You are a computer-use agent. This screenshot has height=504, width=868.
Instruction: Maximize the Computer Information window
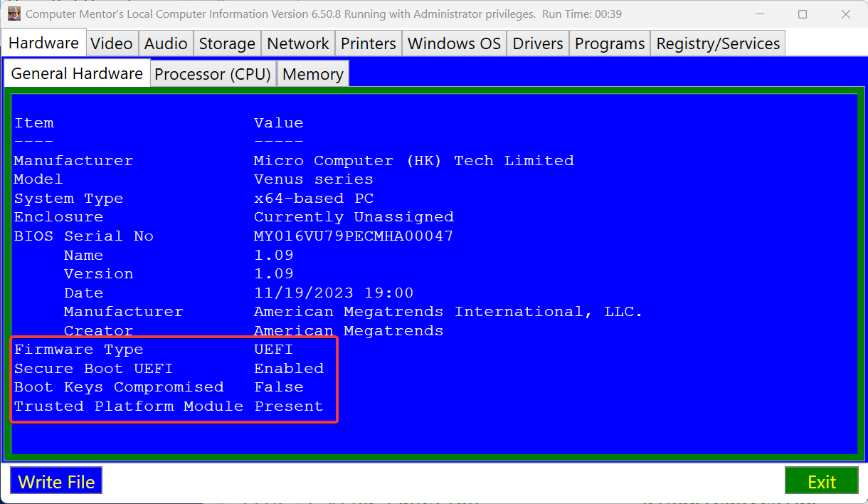pos(803,14)
